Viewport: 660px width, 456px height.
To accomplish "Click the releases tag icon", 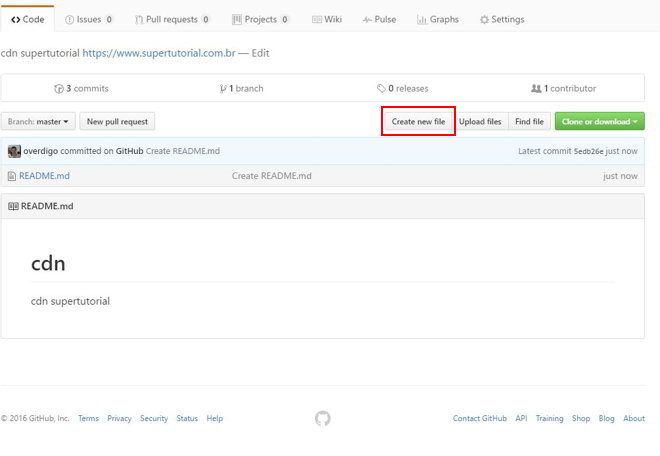I will point(381,88).
